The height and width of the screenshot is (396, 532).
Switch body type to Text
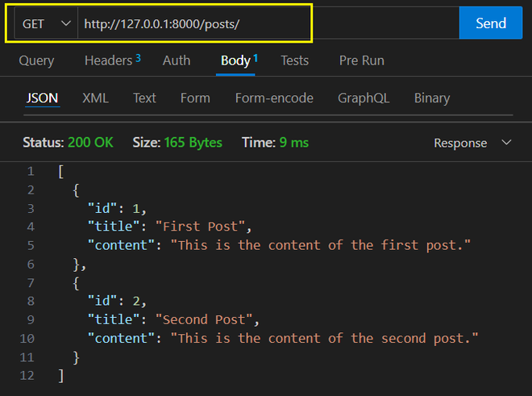click(x=144, y=98)
